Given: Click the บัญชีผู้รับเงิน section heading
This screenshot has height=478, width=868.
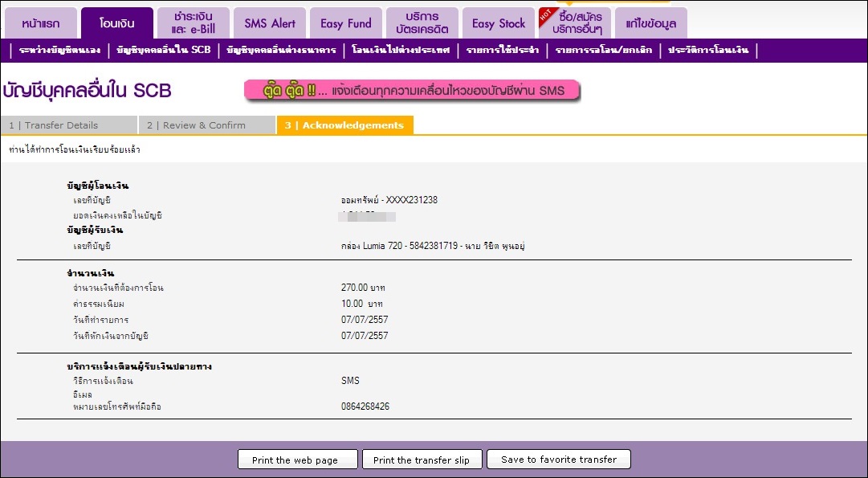Looking at the screenshot, I should pos(96,230).
